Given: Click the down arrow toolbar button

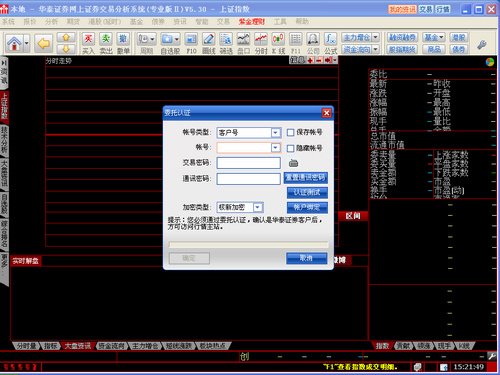Looking at the screenshot, I should click(x=66, y=49).
